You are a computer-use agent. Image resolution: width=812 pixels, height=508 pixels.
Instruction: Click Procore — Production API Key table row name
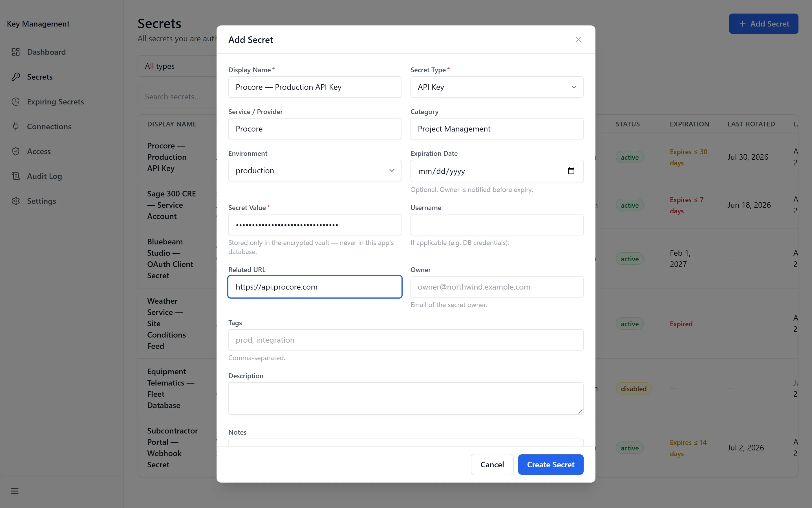pyautogui.click(x=167, y=157)
